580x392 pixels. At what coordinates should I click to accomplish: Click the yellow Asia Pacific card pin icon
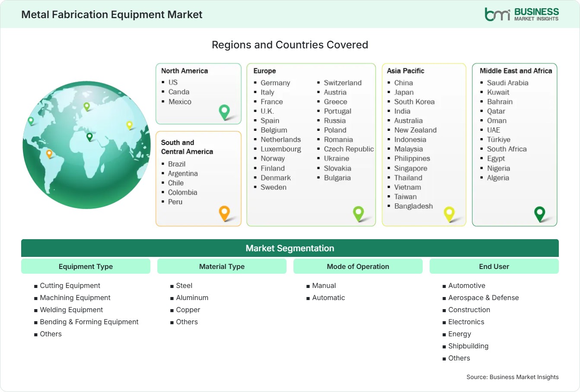tap(449, 214)
